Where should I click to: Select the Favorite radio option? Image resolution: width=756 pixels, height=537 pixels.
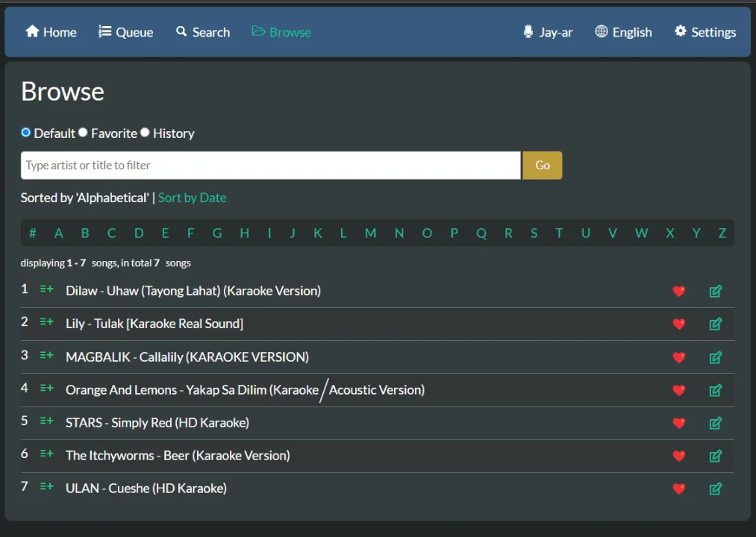pyautogui.click(x=83, y=133)
